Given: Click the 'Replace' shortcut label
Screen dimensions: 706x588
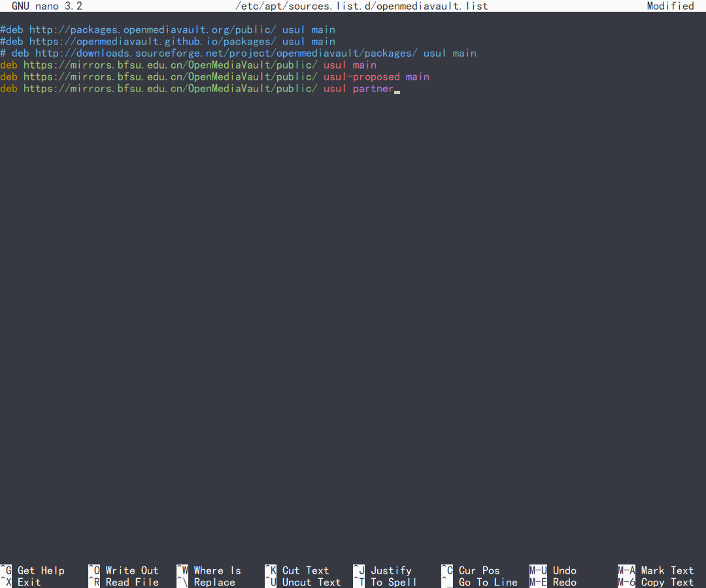Looking at the screenshot, I should click(214, 582).
